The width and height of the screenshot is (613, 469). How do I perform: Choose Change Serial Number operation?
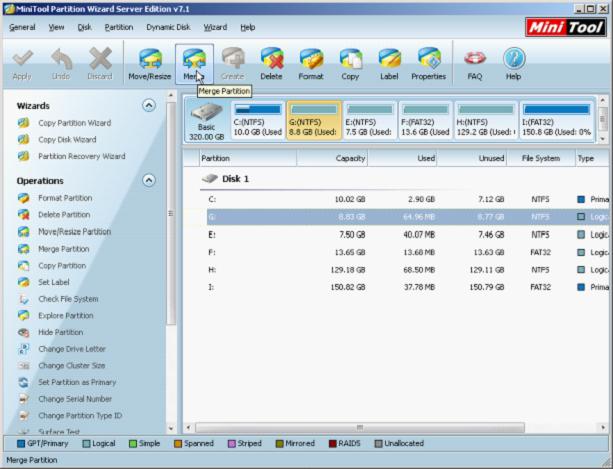pos(75,399)
